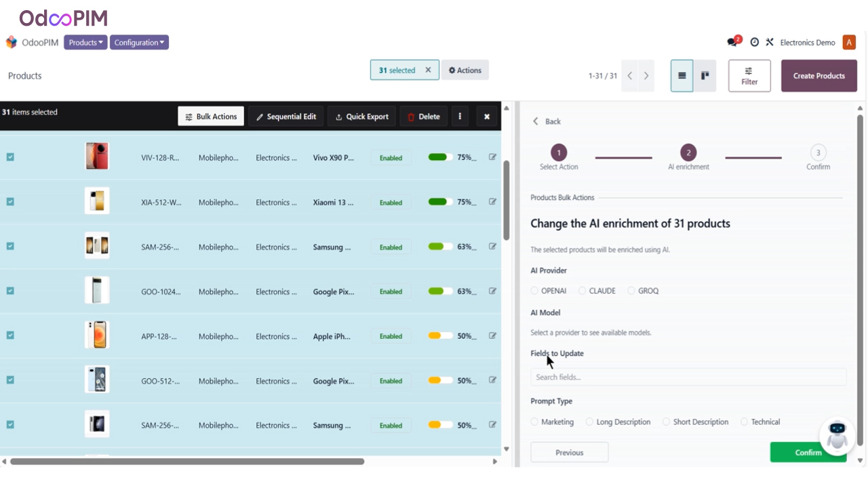Image resolution: width=868 pixels, height=488 pixels.
Task: Clear the 31 selected tag
Action: (428, 70)
